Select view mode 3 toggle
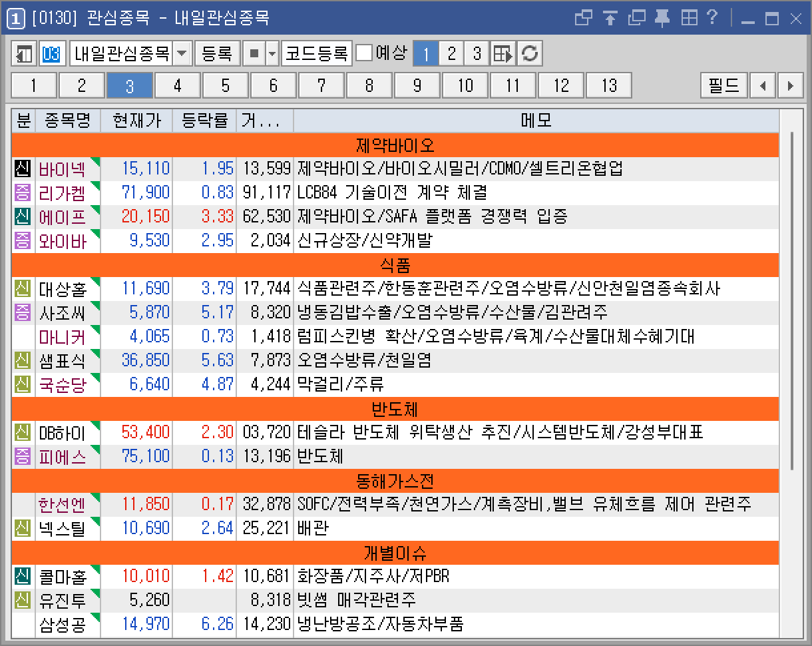Image resolution: width=812 pixels, height=646 pixels. (x=477, y=54)
